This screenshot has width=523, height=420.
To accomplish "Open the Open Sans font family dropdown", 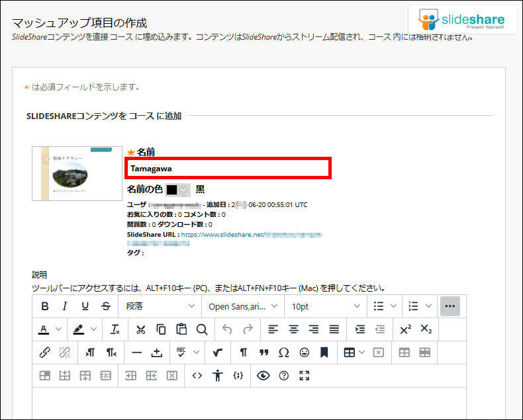I will click(x=243, y=306).
